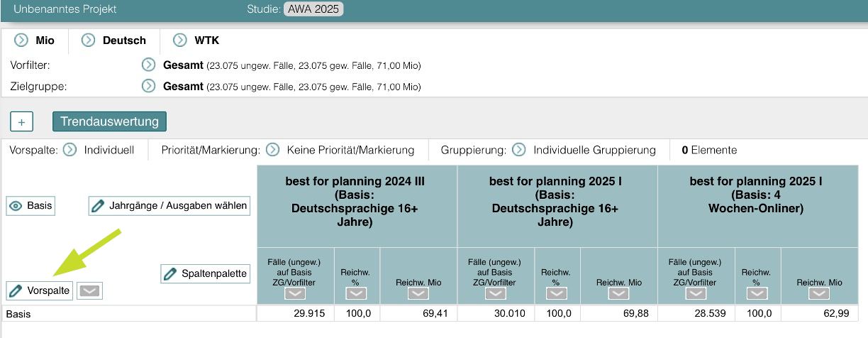Viewport: 868px width, 338px height.
Task: Toggle Basis visibility with eye button
Action: (x=30, y=206)
